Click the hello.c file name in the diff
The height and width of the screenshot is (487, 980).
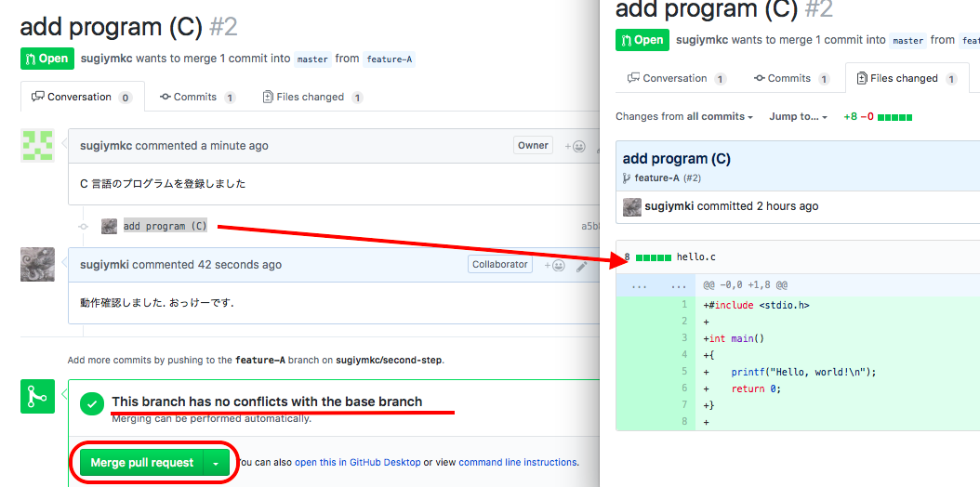pyautogui.click(x=696, y=257)
